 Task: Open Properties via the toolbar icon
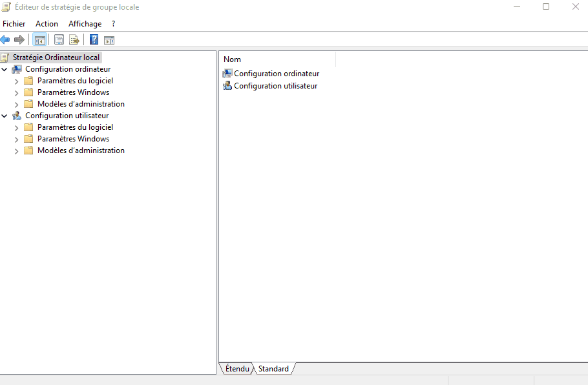tap(59, 39)
